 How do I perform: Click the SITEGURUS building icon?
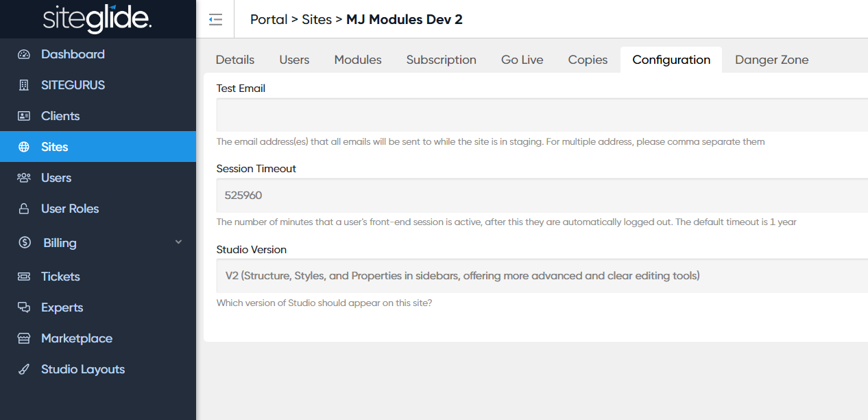pyautogui.click(x=24, y=86)
